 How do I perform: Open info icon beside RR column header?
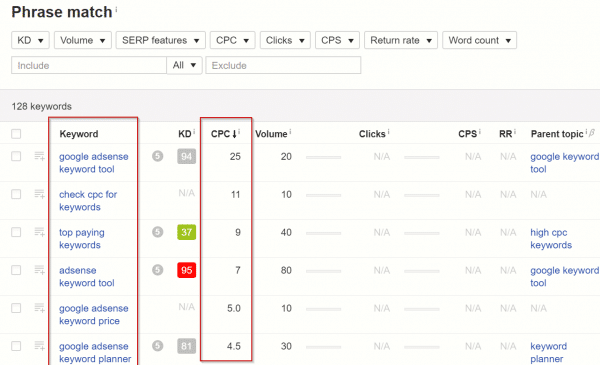pos(515,132)
